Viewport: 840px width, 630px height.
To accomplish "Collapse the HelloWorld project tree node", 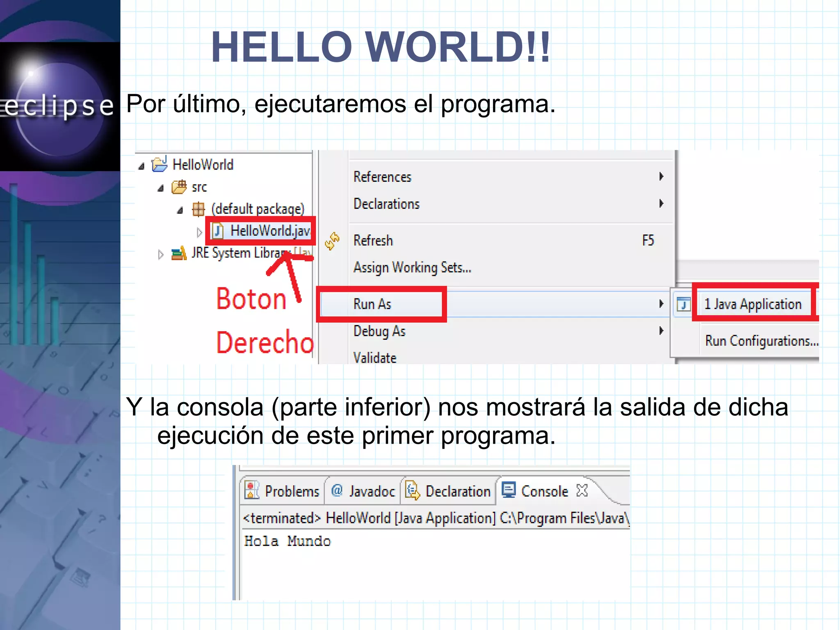I will [142, 166].
